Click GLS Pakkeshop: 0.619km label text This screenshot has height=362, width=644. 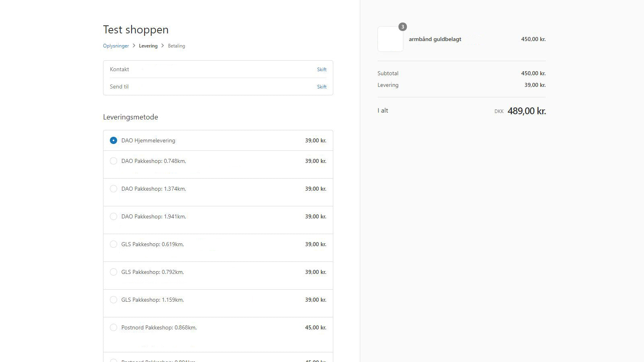coord(153,244)
